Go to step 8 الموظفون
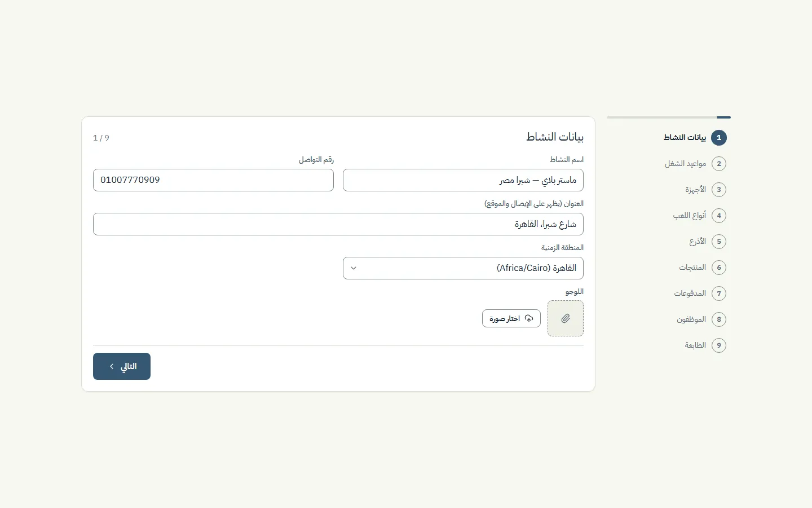This screenshot has height=508, width=812. tap(701, 319)
